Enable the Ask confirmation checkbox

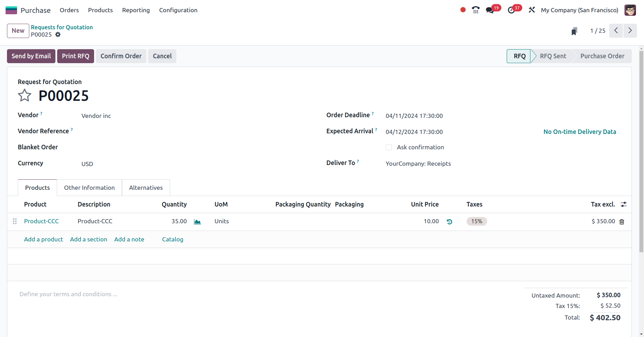click(389, 147)
